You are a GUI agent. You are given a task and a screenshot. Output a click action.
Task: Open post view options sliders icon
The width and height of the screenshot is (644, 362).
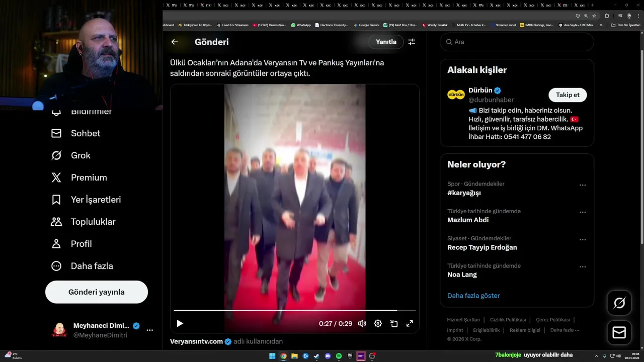pyautogui.click(x=412, y=42)
